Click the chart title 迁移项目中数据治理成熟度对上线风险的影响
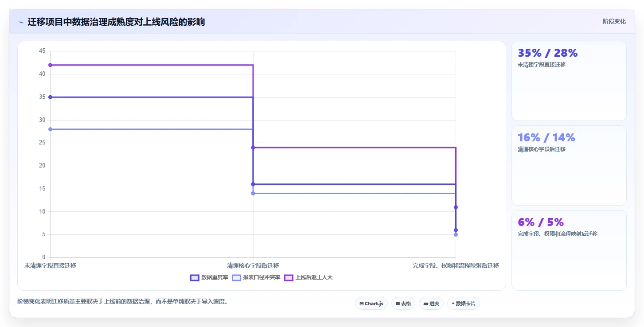 point(116,22)
